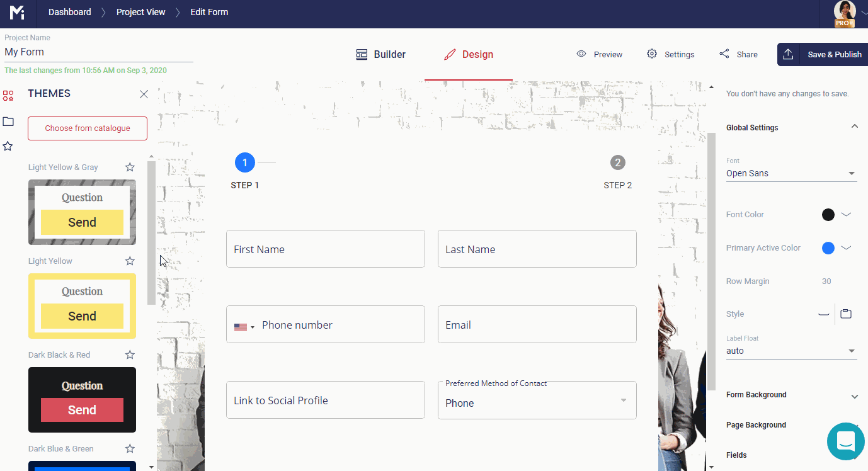This screenshot has width=868, height=471.
Task: Expand the Page Background section
Action: 855,426
